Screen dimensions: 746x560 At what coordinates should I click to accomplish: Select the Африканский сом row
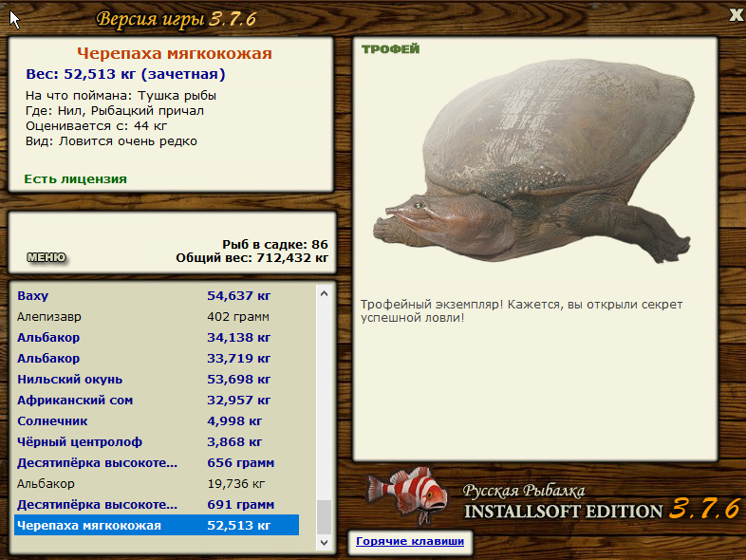[x=157, y=401]
